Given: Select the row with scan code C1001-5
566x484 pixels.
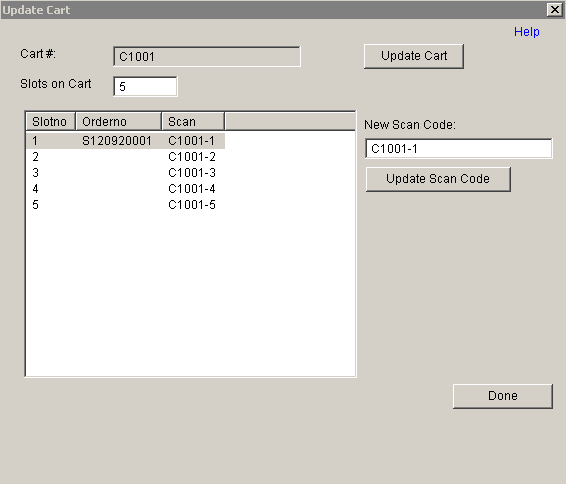Looking at the screenshot, I should 125,205.
